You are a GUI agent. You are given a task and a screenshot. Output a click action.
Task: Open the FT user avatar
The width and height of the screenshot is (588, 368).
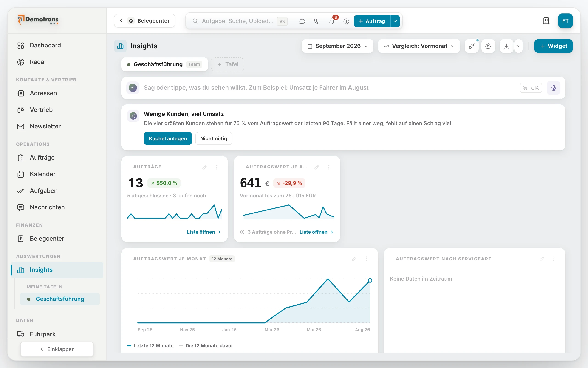point(565,21)
